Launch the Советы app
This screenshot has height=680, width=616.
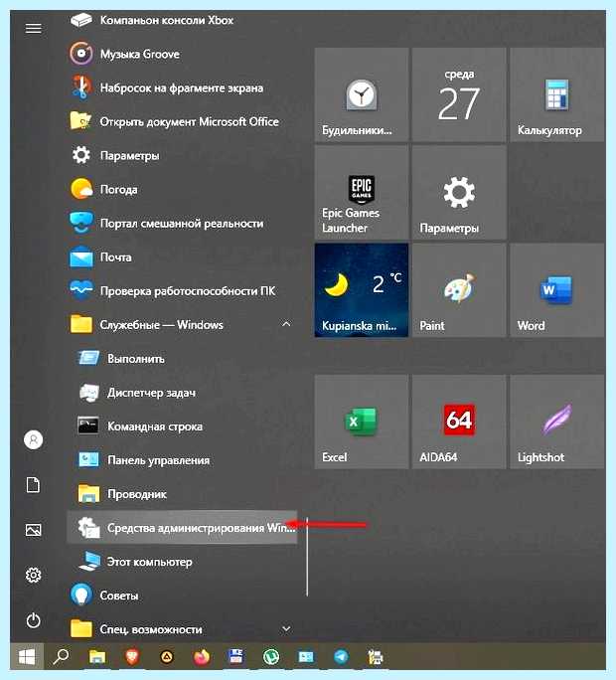pyautogui.click(x=182, y=595)
